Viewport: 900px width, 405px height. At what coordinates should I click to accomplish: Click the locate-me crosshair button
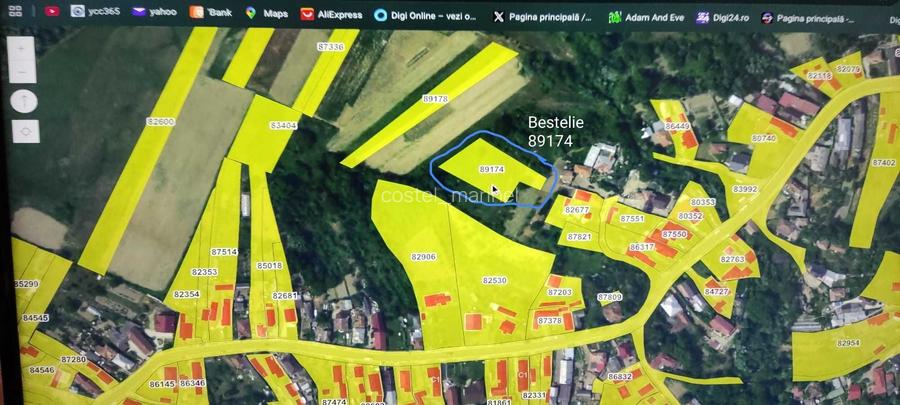point(24,132)
